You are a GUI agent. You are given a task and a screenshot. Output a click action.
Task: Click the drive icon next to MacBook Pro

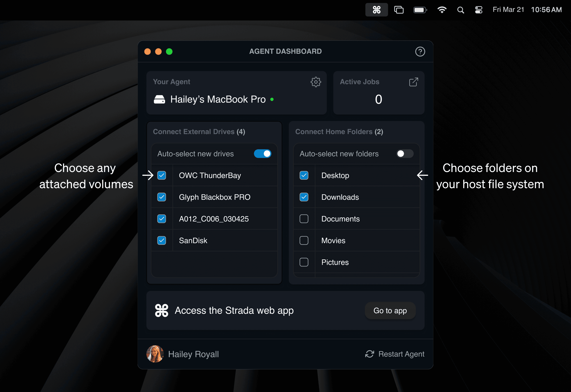pos(159,99)
